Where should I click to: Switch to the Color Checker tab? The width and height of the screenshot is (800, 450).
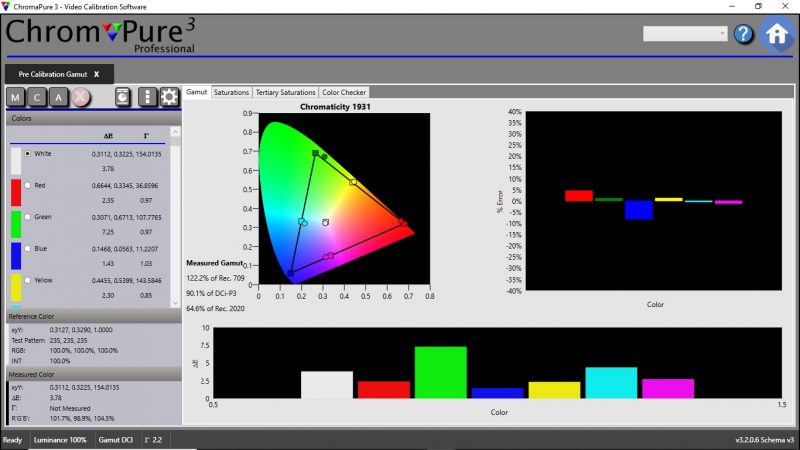(x=344, y=92)
